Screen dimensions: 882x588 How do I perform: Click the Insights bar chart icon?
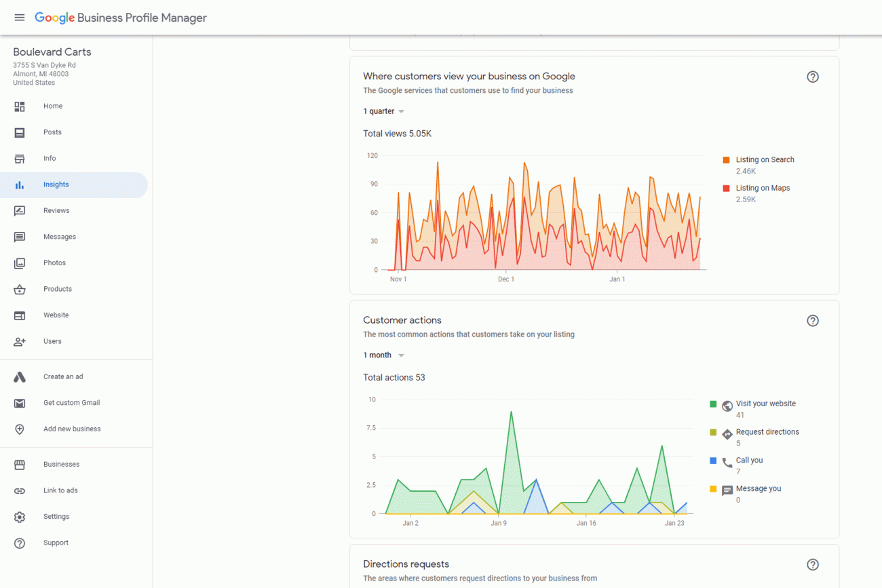point(20,185)
